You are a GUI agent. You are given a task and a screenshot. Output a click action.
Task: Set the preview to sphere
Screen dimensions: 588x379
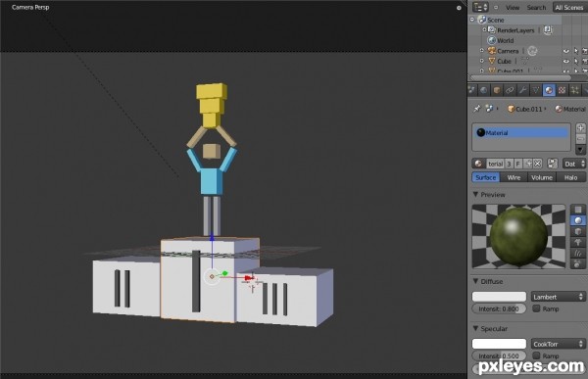pos(578,220)
